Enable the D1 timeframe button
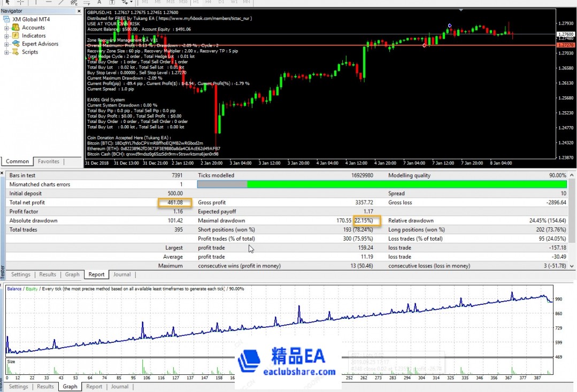The height and width of the screenshot is (392, 577). (x=220, y=2)
